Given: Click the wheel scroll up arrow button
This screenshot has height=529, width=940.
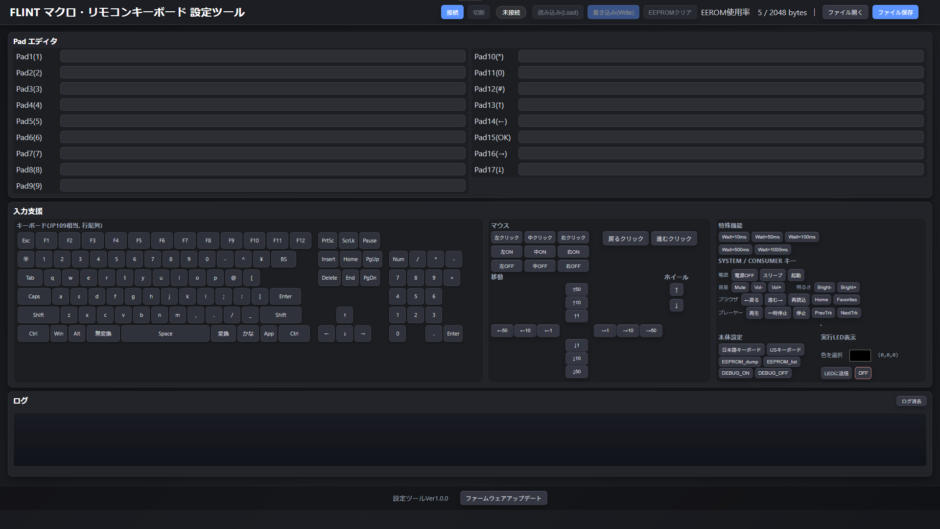Looking at the screenshot, I should pos(677,289).
